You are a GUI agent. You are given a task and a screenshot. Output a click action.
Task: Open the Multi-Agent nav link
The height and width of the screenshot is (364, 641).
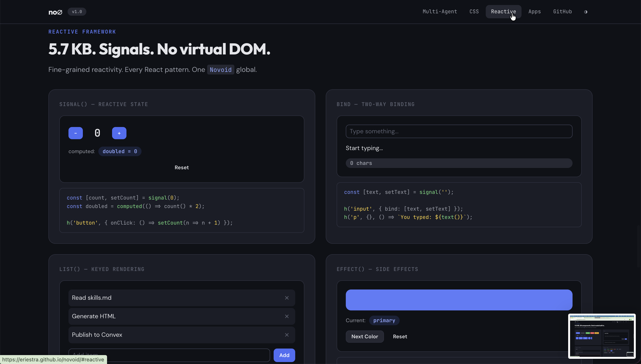coord(440,12)
